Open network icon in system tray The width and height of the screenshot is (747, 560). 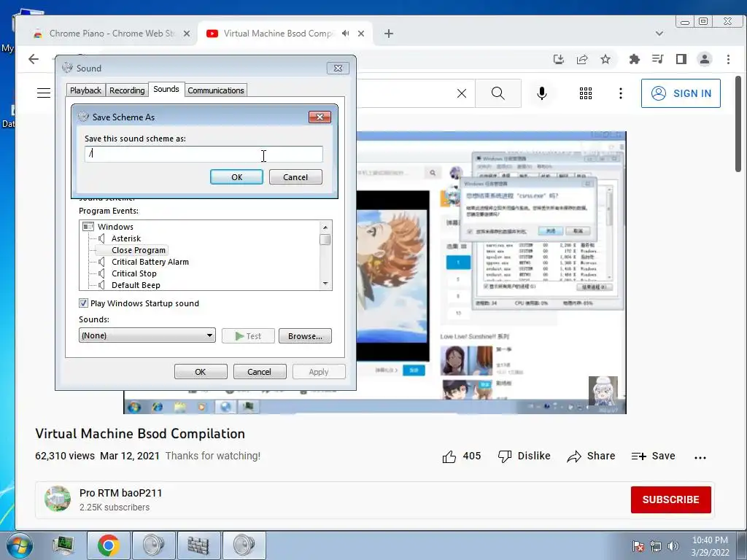(x=656, y=545)
